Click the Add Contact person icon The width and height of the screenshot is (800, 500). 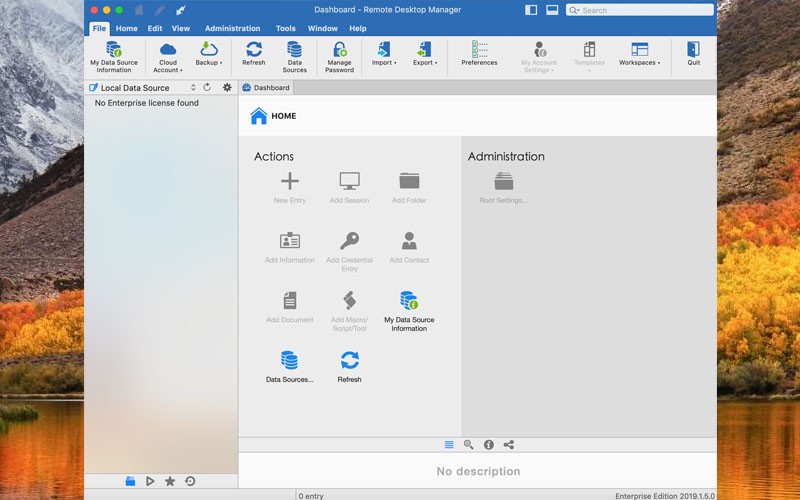tap(409, 240)
